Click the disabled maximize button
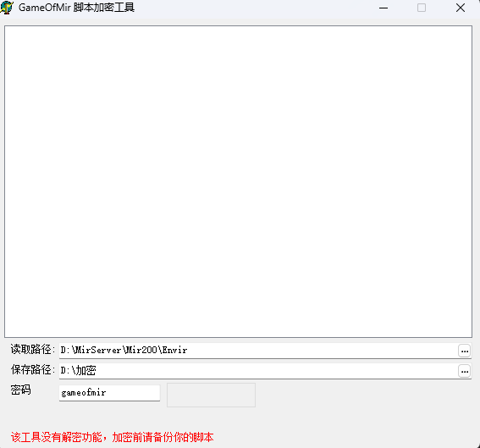This screenshot has width=480, height=448. [422, 8]
